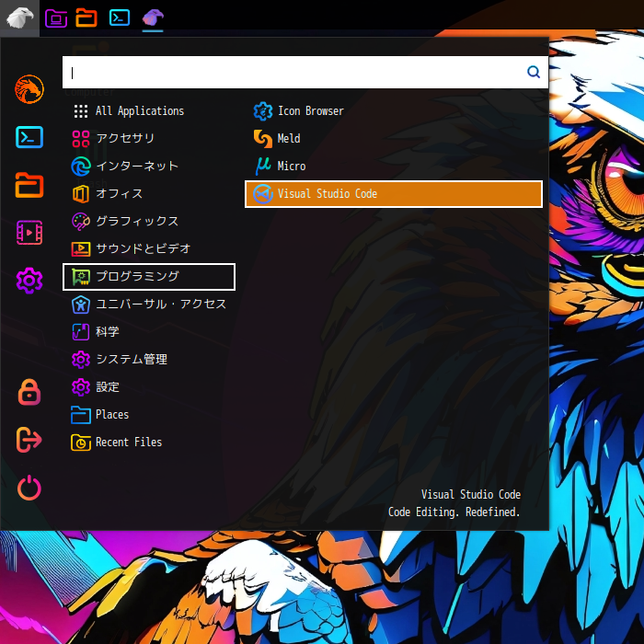Launch the Meld application

pos(288,139)
